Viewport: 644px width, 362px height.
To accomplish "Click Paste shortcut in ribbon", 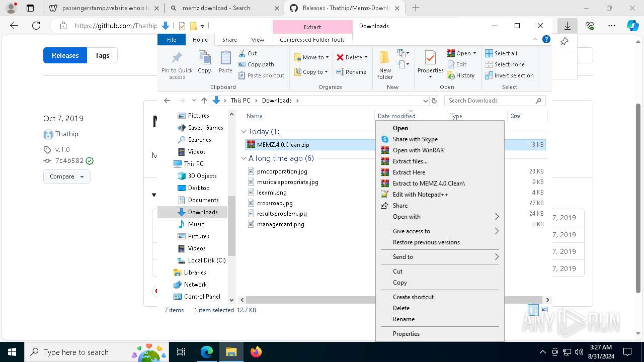I will pyautogui.click(x=261, y=75).
